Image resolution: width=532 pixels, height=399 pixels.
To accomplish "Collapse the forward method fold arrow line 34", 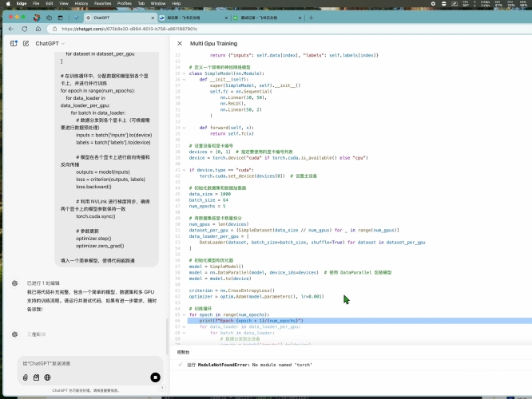I will coord(184,128).
